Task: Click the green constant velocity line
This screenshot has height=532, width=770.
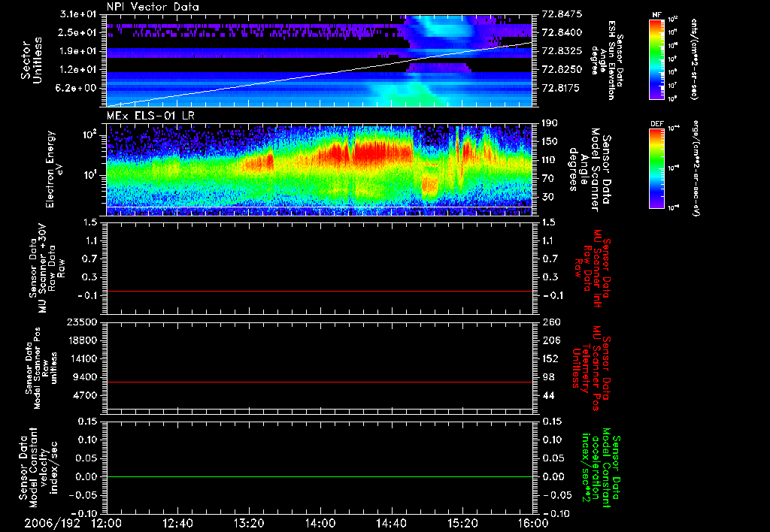Action: point(319,476)
